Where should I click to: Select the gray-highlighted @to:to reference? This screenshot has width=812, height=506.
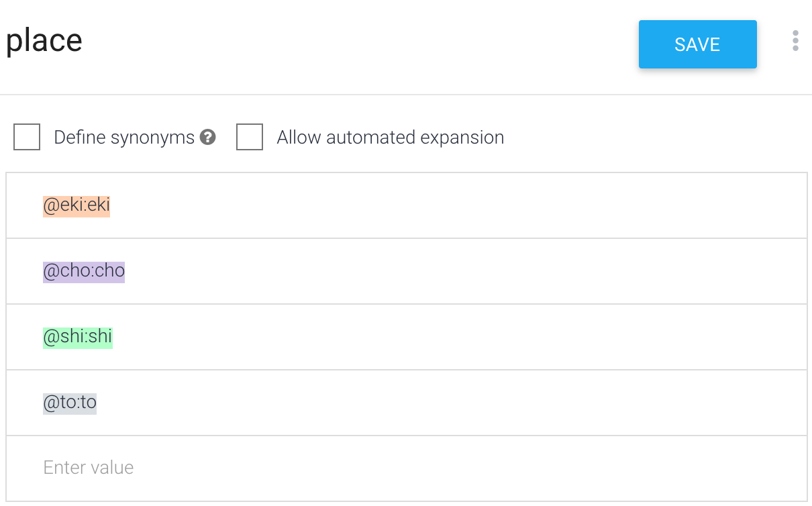[70, 403]
